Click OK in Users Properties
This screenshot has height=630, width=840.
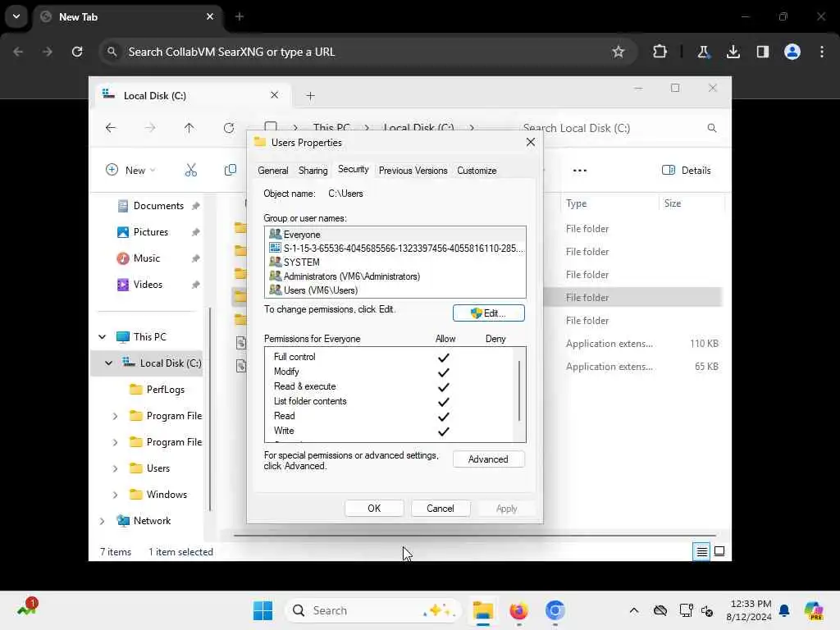pos(374,509)
